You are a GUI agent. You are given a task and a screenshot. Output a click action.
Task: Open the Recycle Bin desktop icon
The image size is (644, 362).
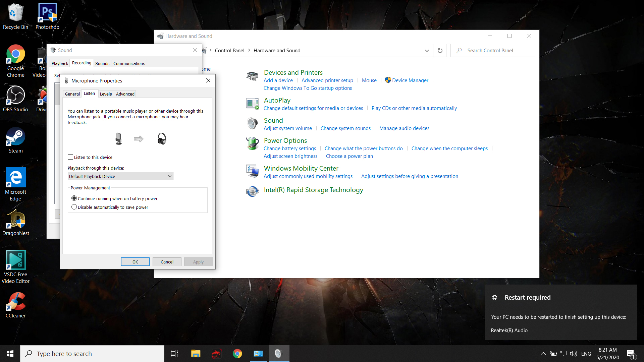coord(15,16)
